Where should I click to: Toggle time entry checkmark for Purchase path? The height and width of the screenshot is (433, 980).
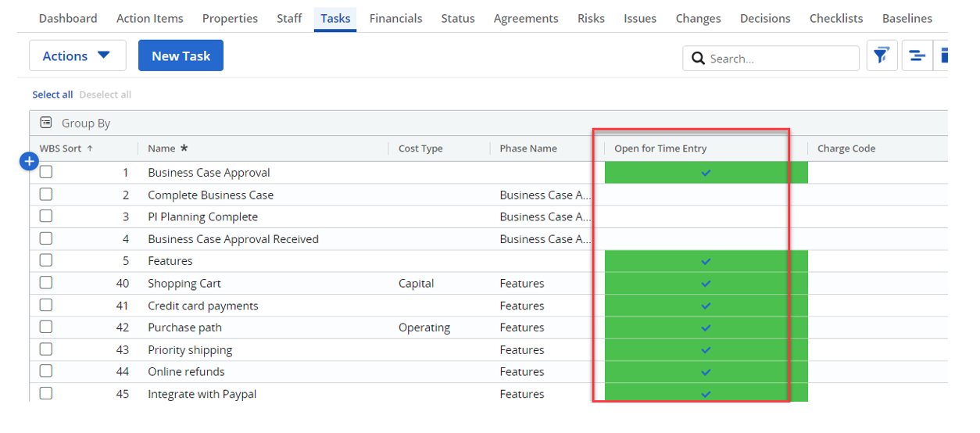click(x=706, y=327)
